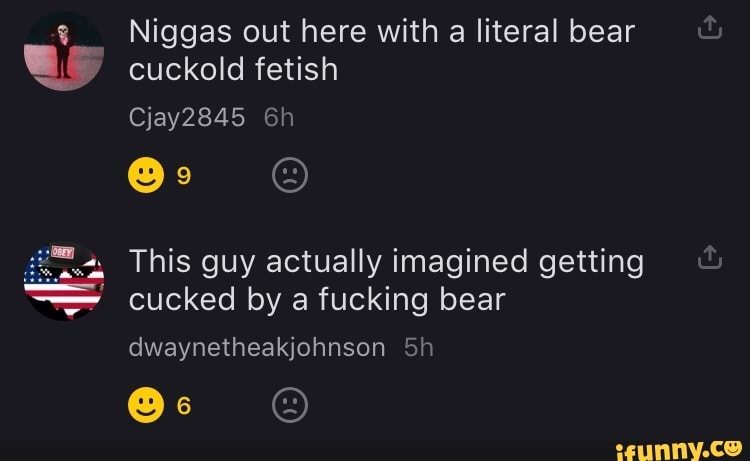
Task: Share the comment by Cjay2845
Action: point(709,27)
